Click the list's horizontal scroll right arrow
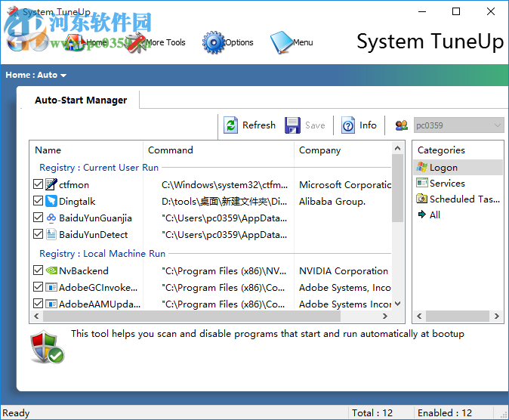Image resolution: width=509 pixels, height=420 pixels. pyautogui.click(x=385, y=316)
